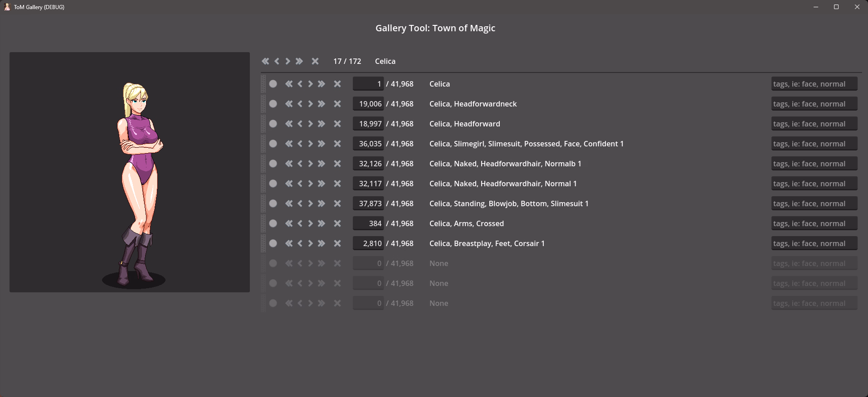Screen dimensions: 868x397
Task: Edit the index field showing 36,035
Action: point(368,144)
